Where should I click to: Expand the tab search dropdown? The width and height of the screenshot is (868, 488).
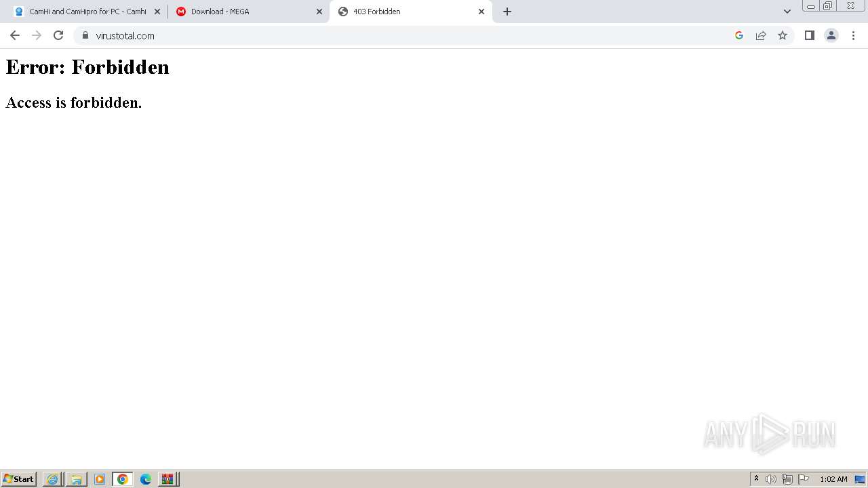tap(787, 12)
